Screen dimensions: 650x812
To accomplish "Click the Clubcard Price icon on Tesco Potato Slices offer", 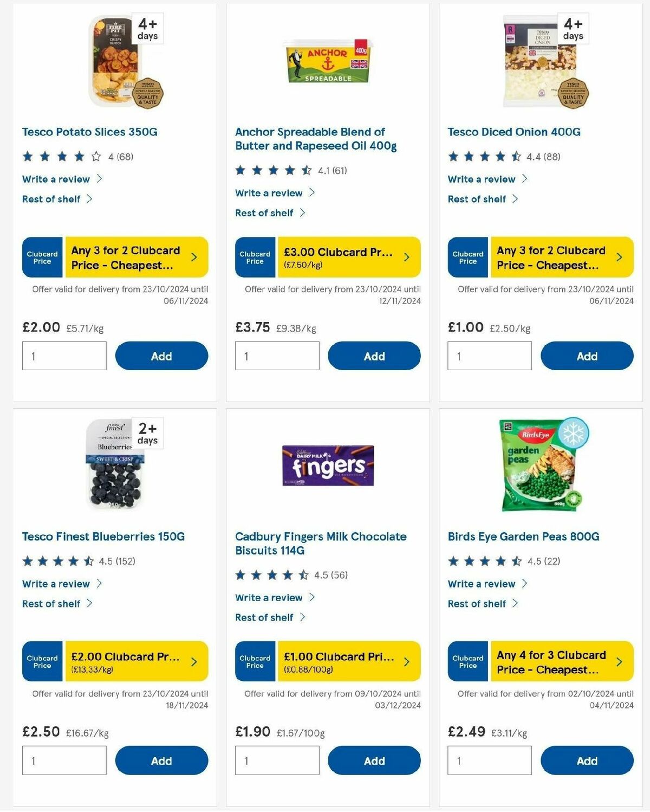I will pos(42,257).
